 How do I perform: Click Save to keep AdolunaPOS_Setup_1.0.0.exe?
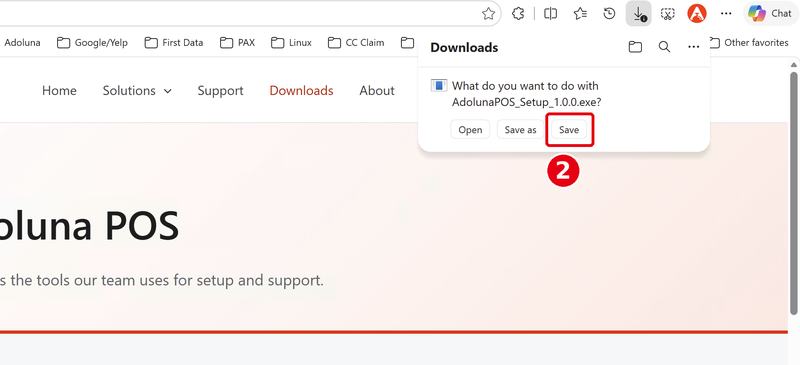pyautogui.click(x=569, y=130)
